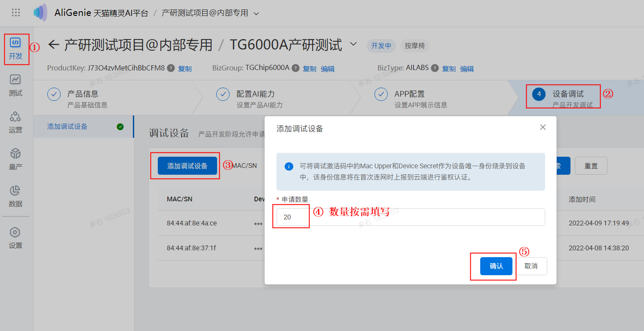Screen dimensions: 644x331
Task: Click the step 4 number badge
Action: tap(539, 94)
